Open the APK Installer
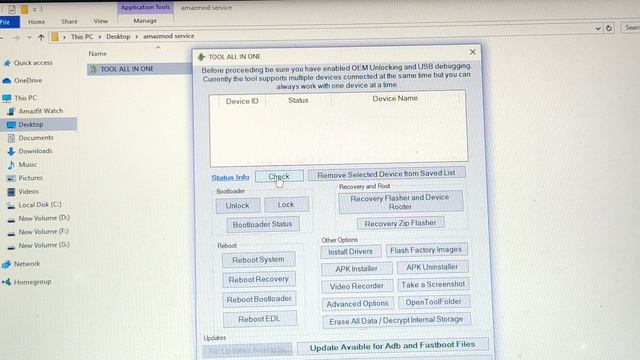The height and width of the screenshot is (360, 640). coord(356,269)
